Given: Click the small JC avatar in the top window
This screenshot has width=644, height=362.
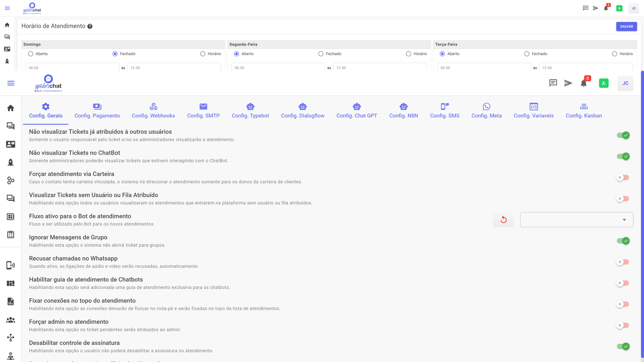Looking at the screenshot, I should pos(634,8).
